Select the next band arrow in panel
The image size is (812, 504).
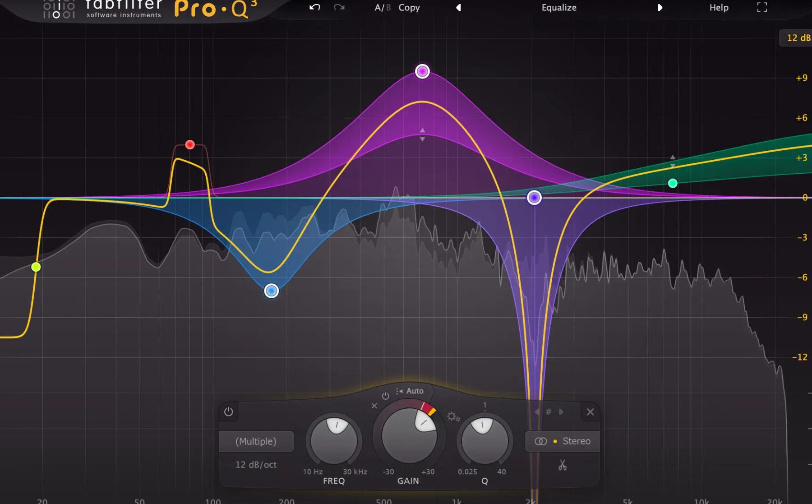pos(561,412)
